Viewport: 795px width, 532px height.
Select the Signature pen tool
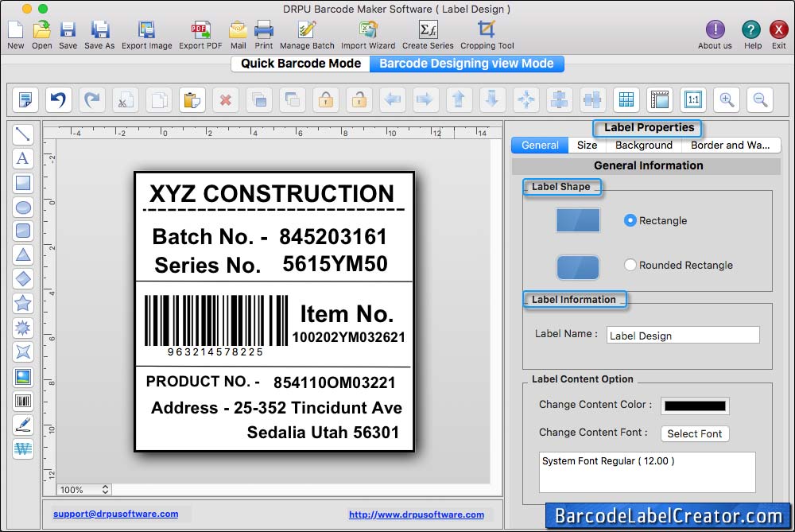[x=23, y=425]
